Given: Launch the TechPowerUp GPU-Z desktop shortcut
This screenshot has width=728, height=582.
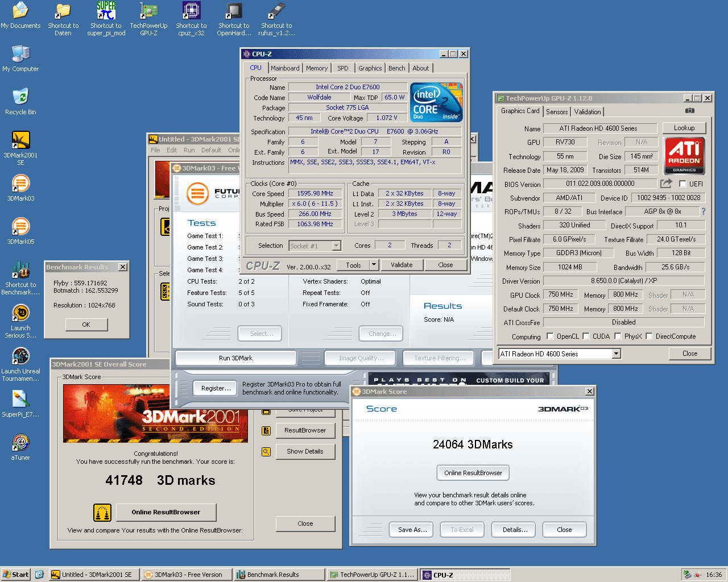Looking at the screenshot, I should [148, 19].
